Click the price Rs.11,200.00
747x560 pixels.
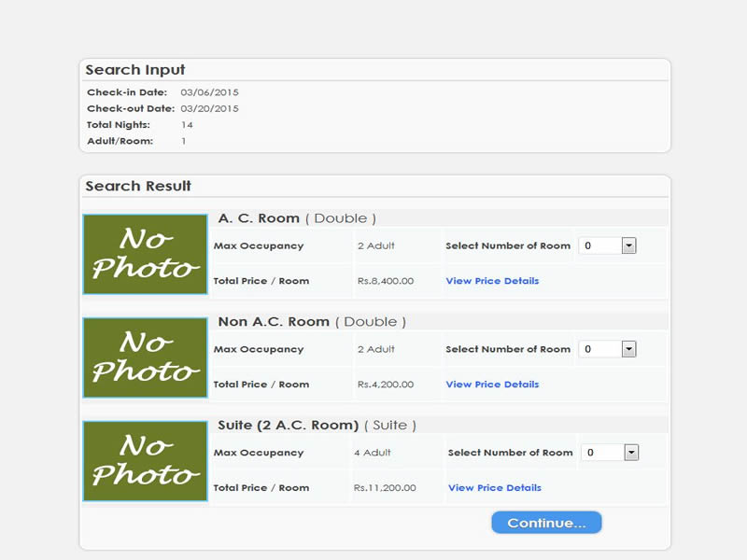point(385,487)
